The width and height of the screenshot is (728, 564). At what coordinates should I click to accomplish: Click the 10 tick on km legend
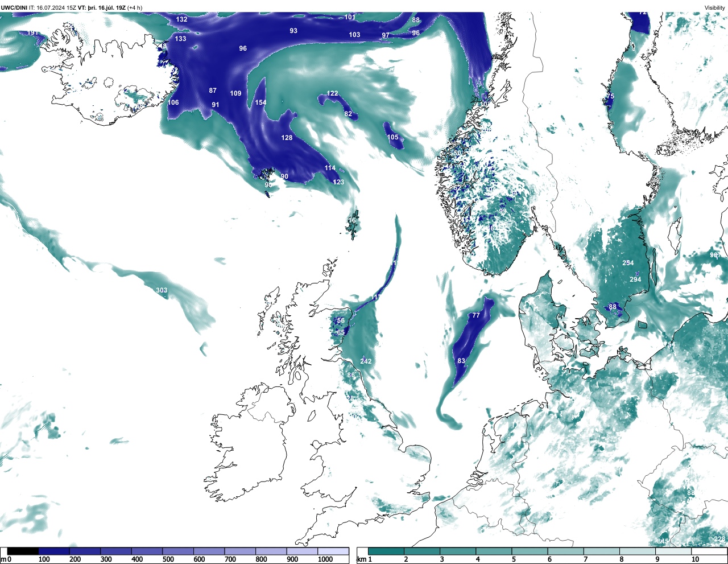[x=695, y=559]
